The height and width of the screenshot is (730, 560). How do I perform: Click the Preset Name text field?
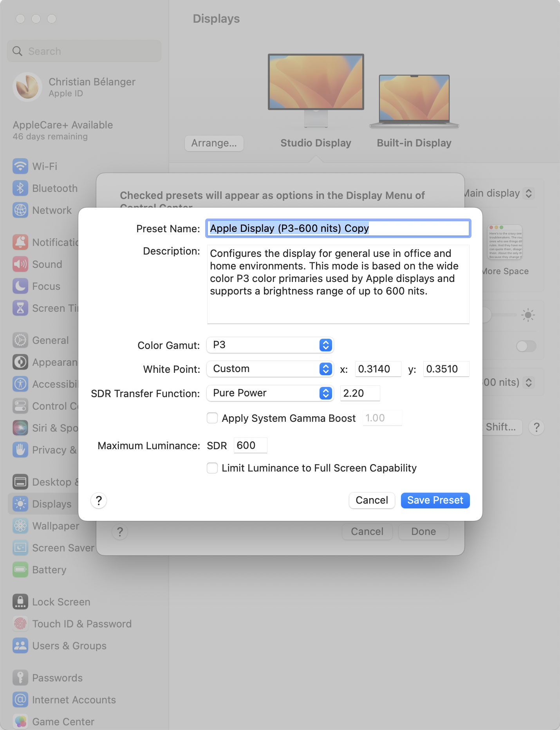click(338, 228)
